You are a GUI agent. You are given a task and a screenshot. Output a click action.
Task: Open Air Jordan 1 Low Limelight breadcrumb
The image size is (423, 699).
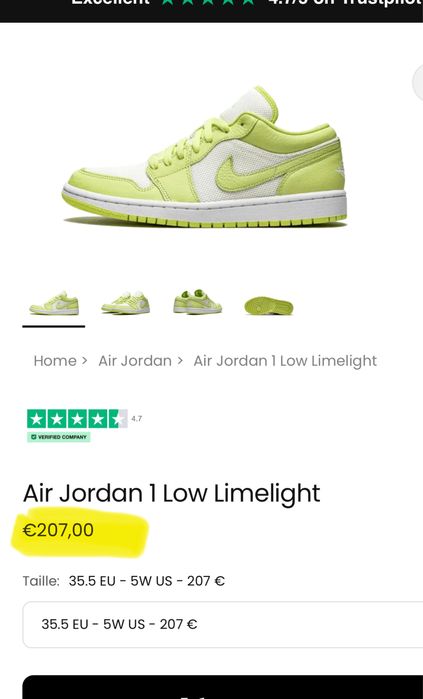pos(285,361)
